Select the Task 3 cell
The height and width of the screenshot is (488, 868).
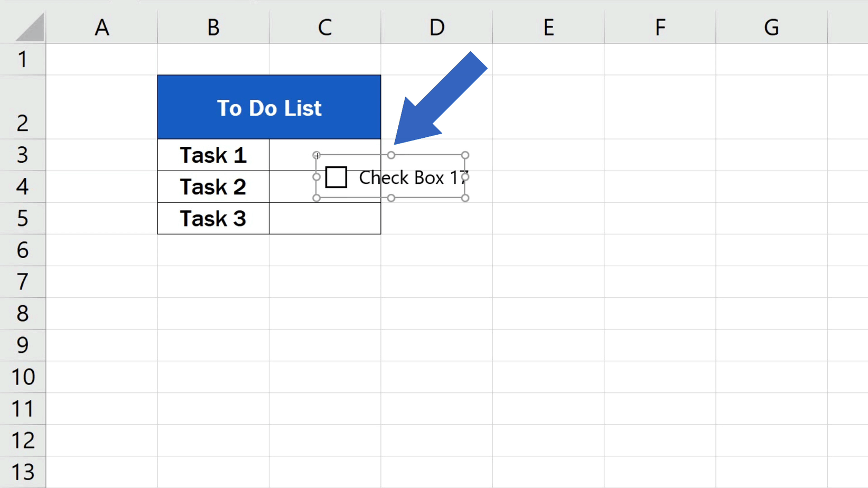(213, 218)
